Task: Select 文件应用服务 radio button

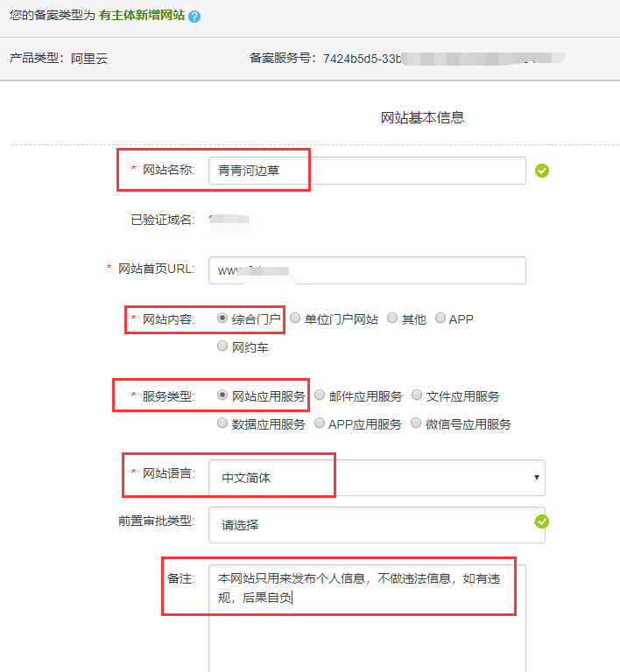Action: point(417,395)
